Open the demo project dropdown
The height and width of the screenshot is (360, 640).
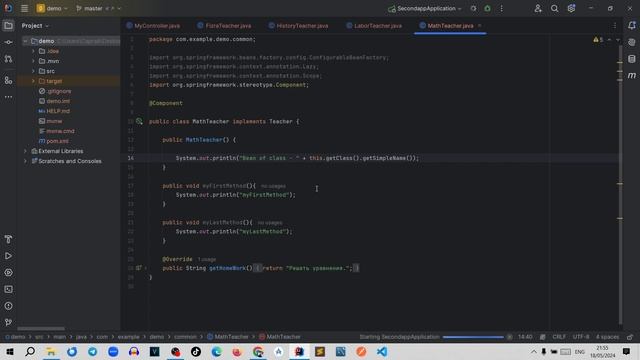52,8
